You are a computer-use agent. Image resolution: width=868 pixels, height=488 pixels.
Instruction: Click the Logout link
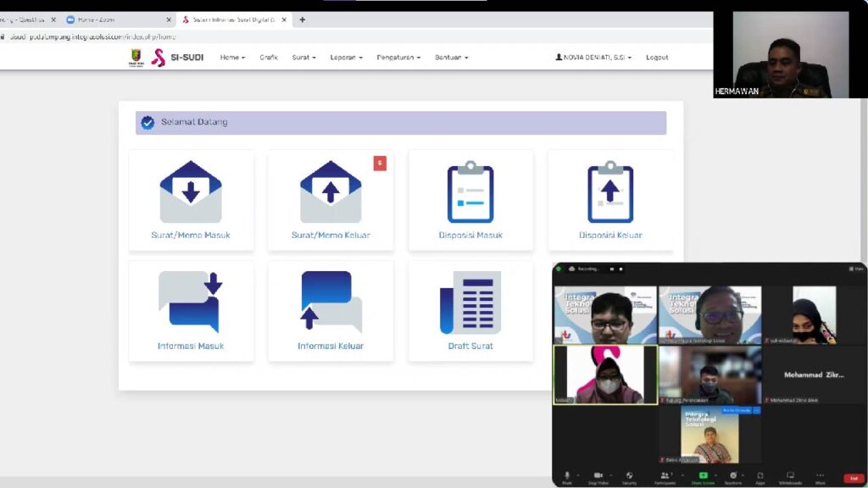(656, 58)
